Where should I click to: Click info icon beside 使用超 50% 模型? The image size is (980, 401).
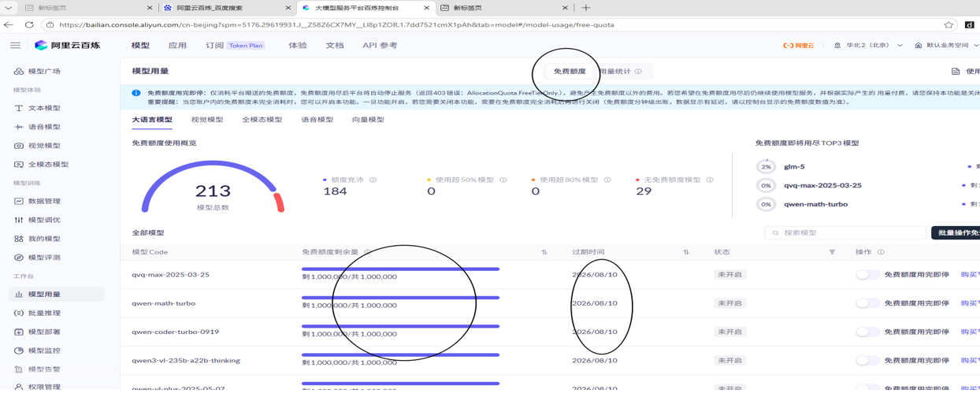503,180
